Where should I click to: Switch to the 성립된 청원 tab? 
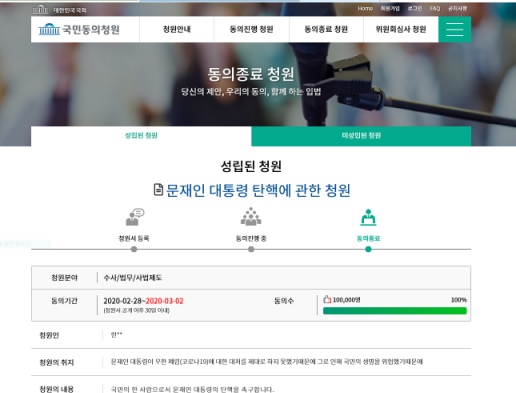[141, 136]
